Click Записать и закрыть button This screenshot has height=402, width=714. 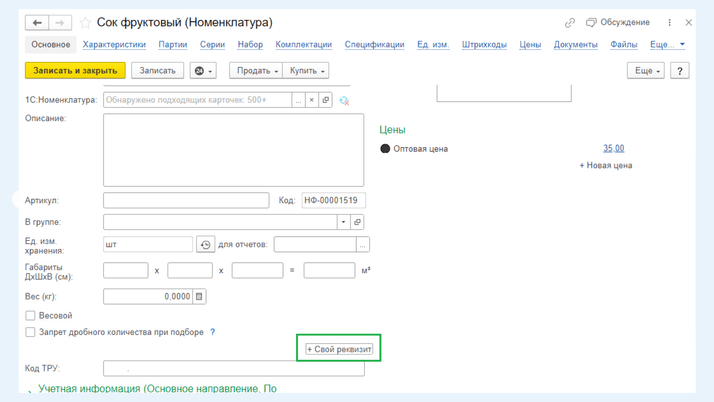(75, 71)
